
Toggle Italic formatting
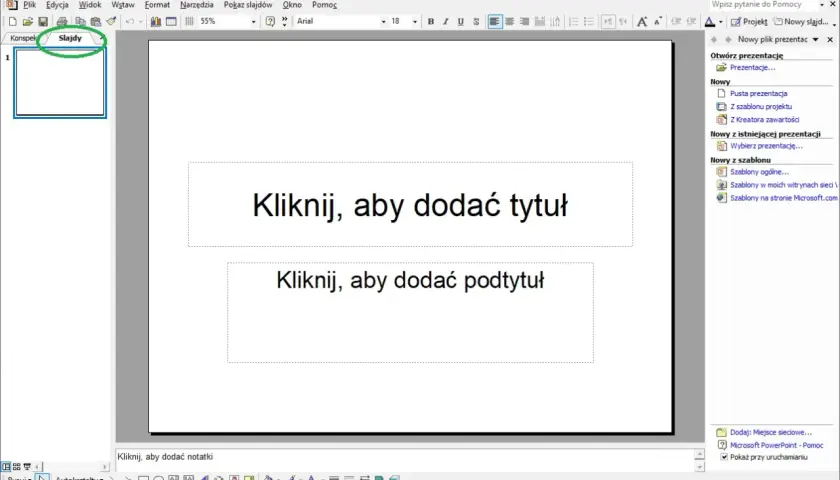[446, 22]
